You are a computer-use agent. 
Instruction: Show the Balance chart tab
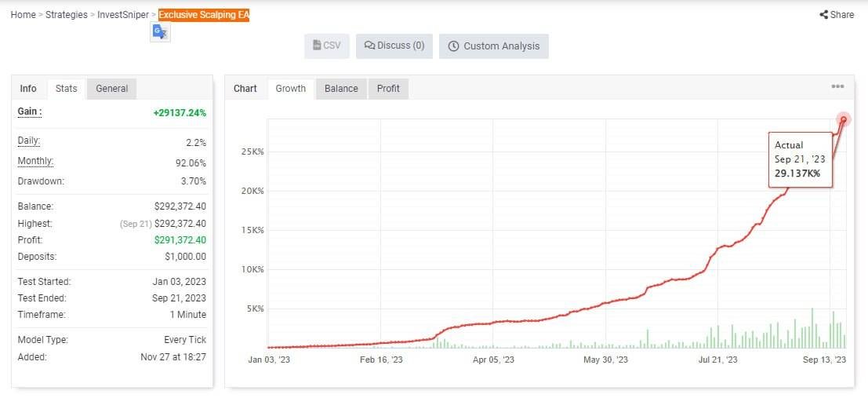tap(341, 89)
